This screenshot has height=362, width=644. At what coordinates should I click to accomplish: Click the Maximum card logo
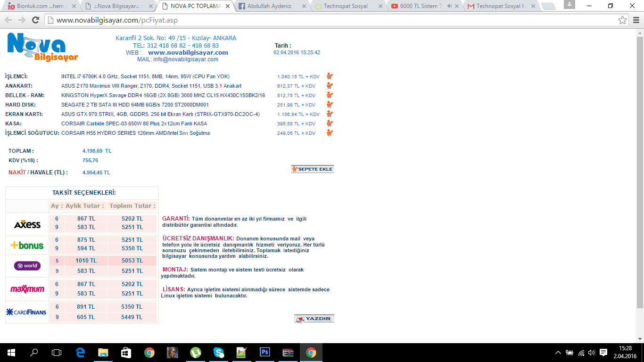27,289
